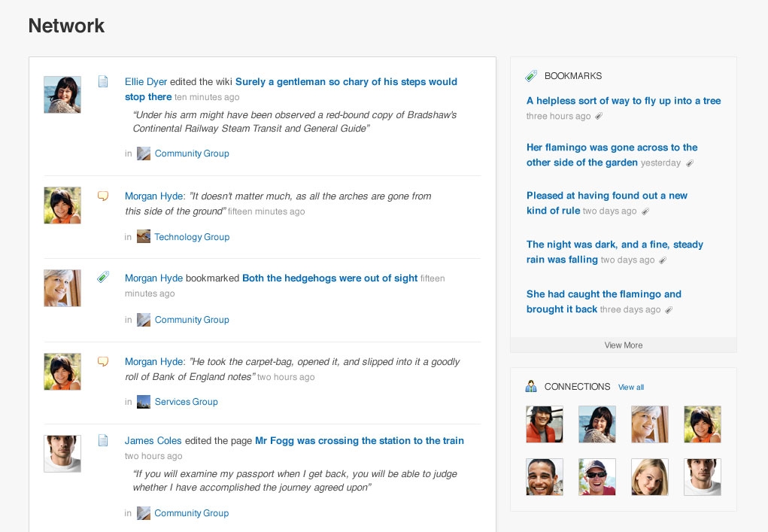The height and width of the screenshot is (532, 768).
Task: Open bookmark 'Her flamingo was gone across to the'
Action: click(612, 155)
